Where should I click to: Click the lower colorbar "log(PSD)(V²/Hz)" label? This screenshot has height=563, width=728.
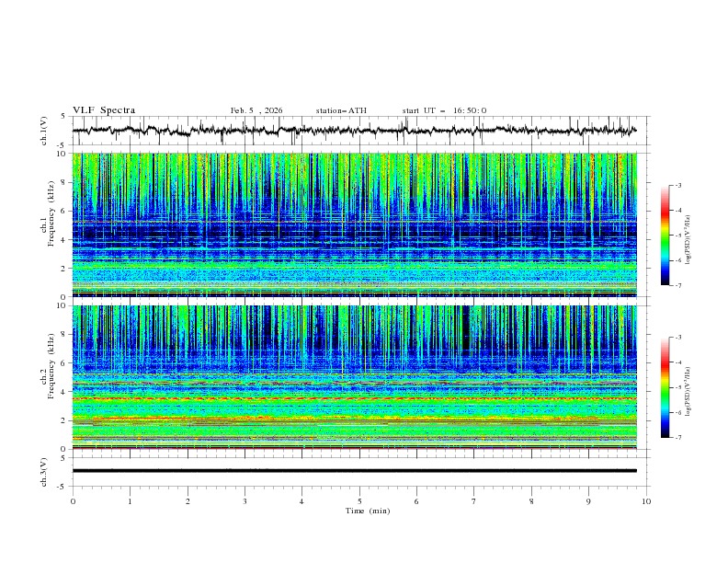[688, 392]
